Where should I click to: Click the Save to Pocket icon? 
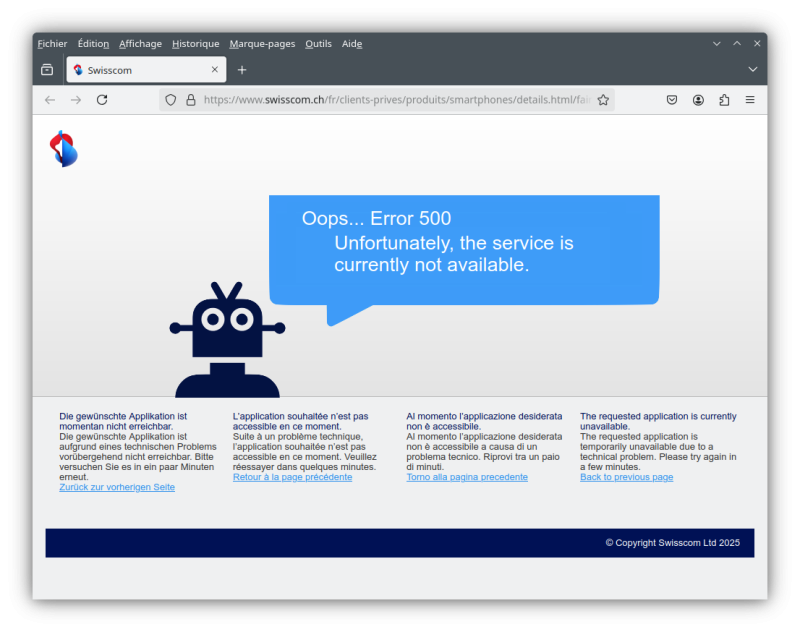coord(672,100)
